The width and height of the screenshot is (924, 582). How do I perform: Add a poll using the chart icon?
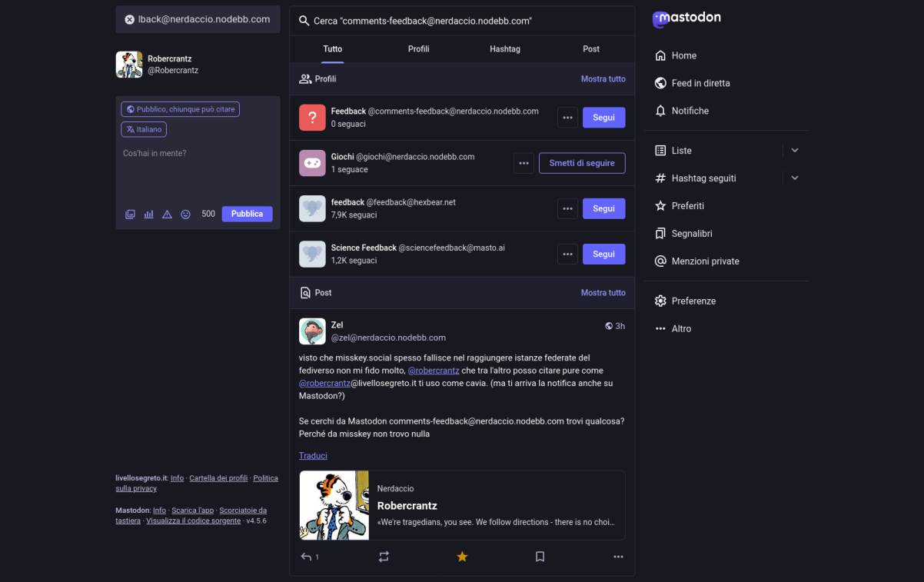point(149,215)
